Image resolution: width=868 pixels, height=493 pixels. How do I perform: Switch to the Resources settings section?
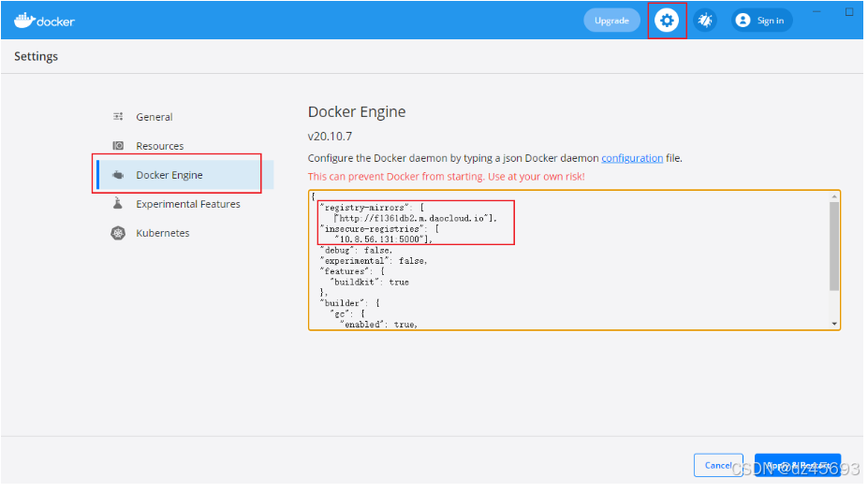coord(160,146)
